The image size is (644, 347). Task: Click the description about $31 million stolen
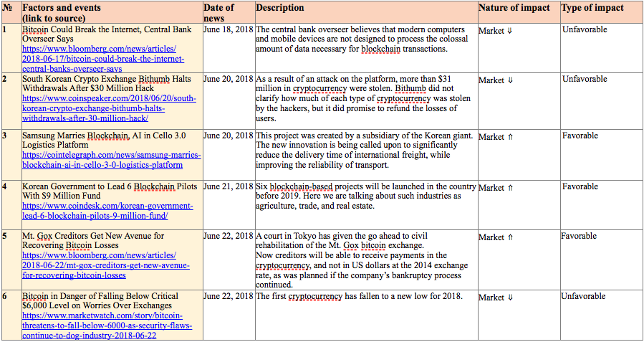coord(363,99)
